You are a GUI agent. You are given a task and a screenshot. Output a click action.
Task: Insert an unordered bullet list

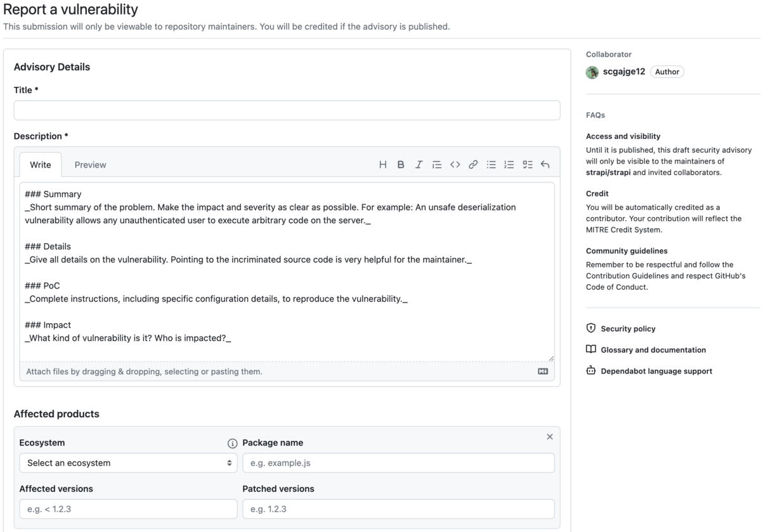[491, 165]
